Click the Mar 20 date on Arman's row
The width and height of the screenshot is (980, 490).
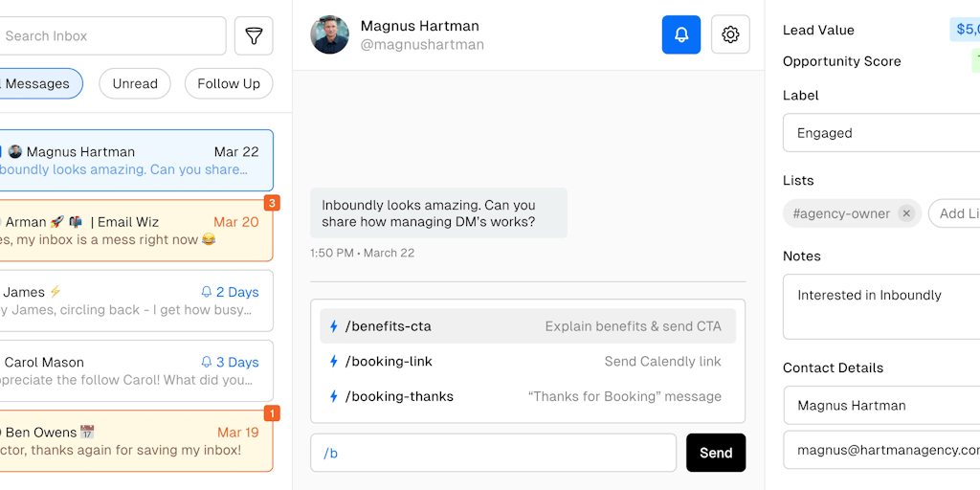tap(235, 222)
